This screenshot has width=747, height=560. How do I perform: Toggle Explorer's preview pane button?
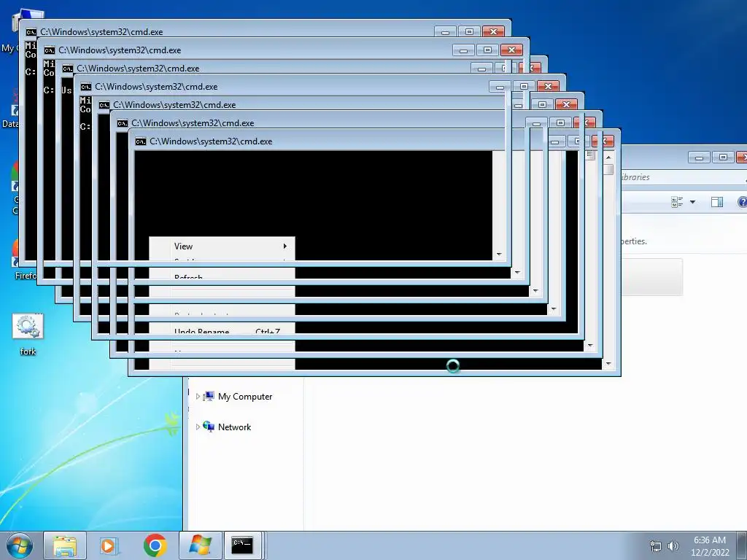(717, 203)
